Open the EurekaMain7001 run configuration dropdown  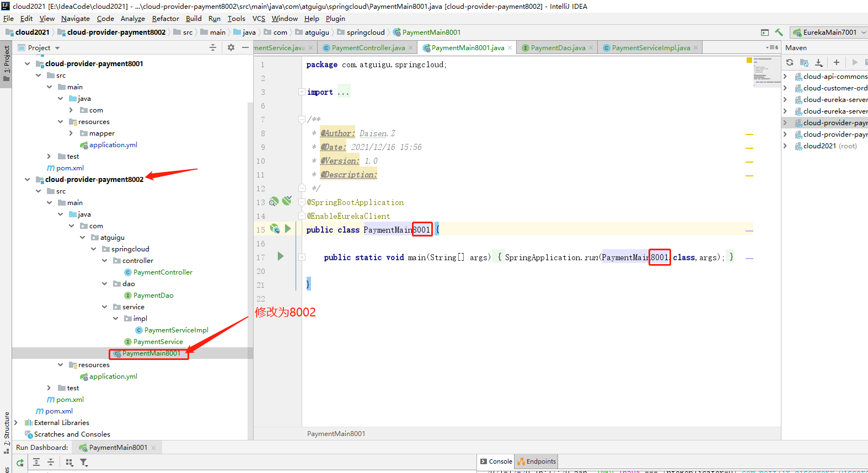coord(829,33)
